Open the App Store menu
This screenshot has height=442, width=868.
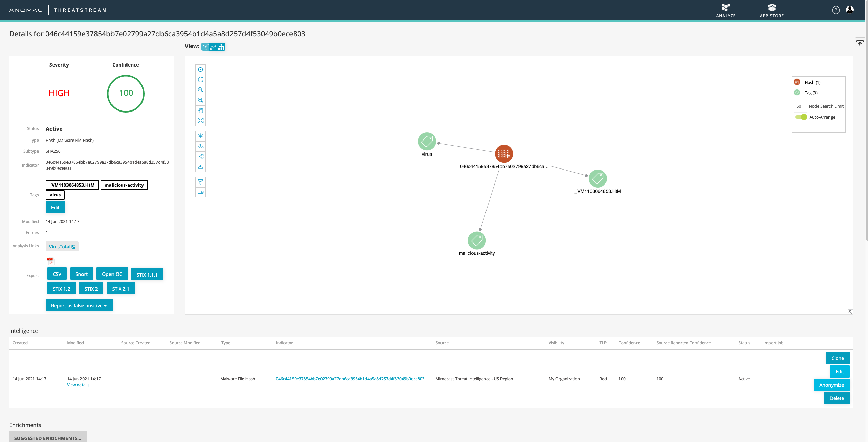772,10
